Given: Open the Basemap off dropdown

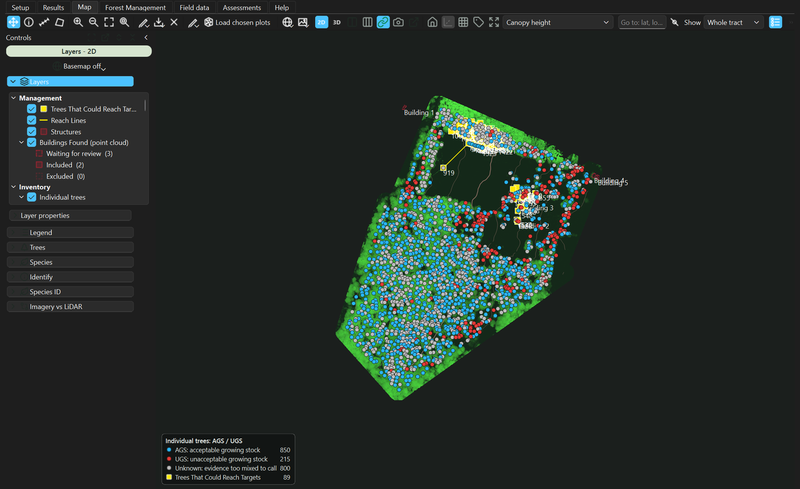Looking at the screenshot, I should (84, 66).
